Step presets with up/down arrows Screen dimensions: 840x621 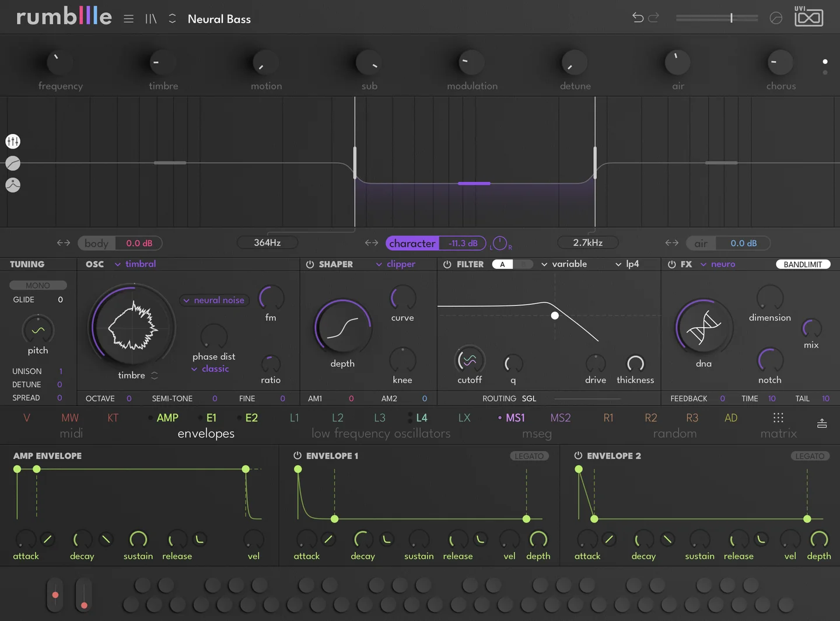click(x=172, y=19)
